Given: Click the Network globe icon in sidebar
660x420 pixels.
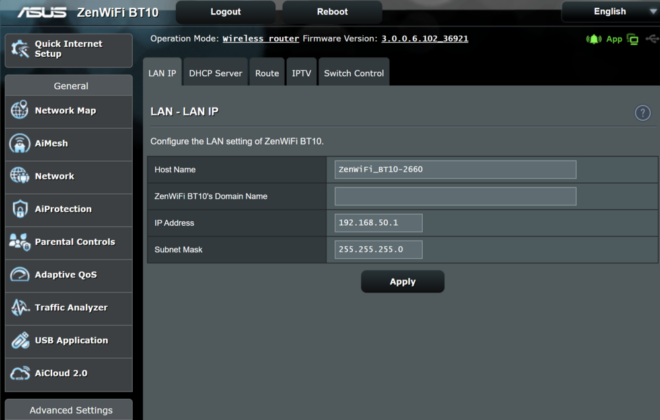Looking at the screenshot, I should pyautogui.click(x=19, y=176).
